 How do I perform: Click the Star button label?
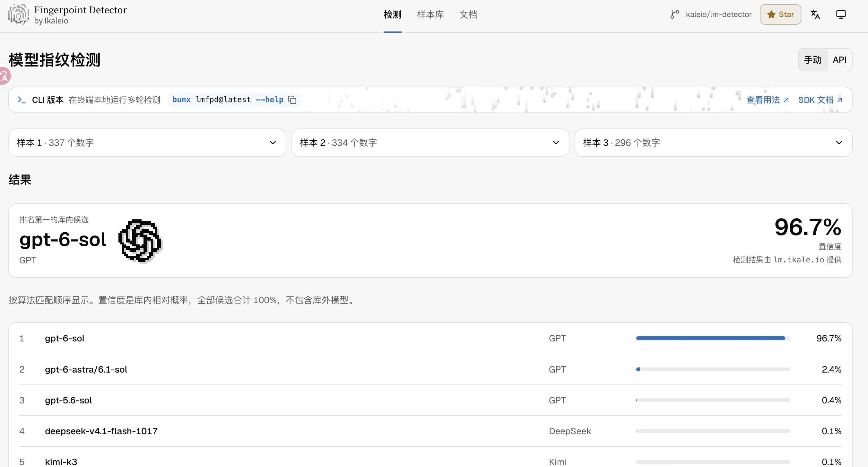[x=786, y=14]
